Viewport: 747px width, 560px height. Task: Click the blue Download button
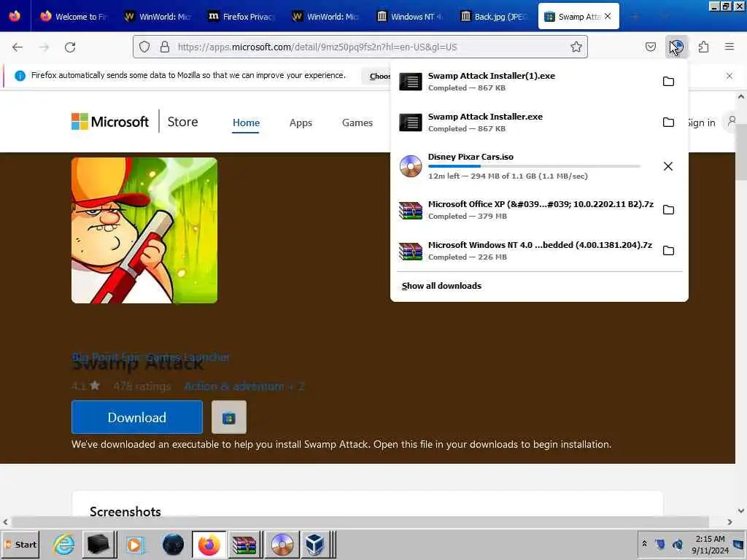point(137,417)
